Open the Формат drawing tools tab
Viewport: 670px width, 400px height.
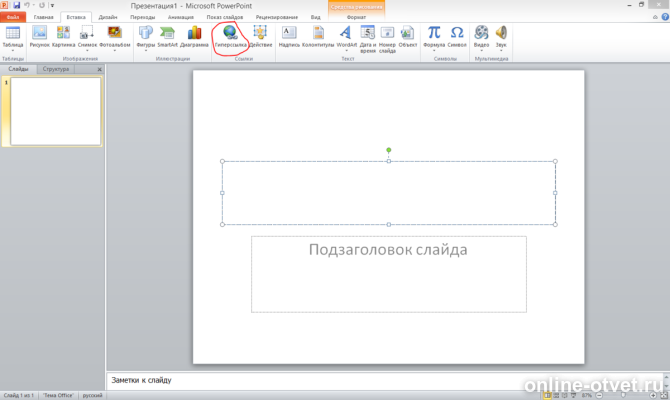tap(356, 17)
